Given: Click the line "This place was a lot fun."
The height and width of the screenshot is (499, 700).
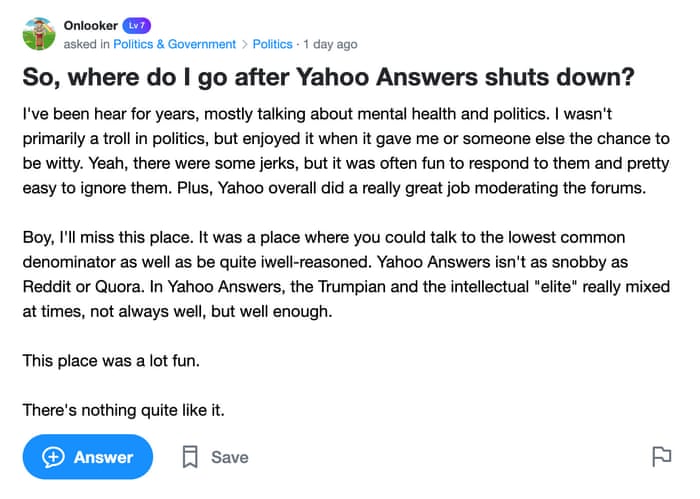Looking at the screenshot, I should coord(111,360).
